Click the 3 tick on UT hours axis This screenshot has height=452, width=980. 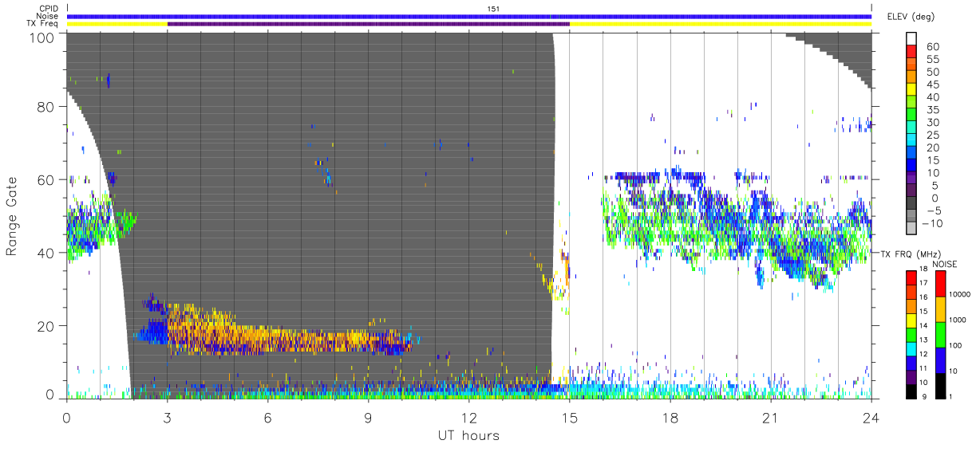pos(168,418)
